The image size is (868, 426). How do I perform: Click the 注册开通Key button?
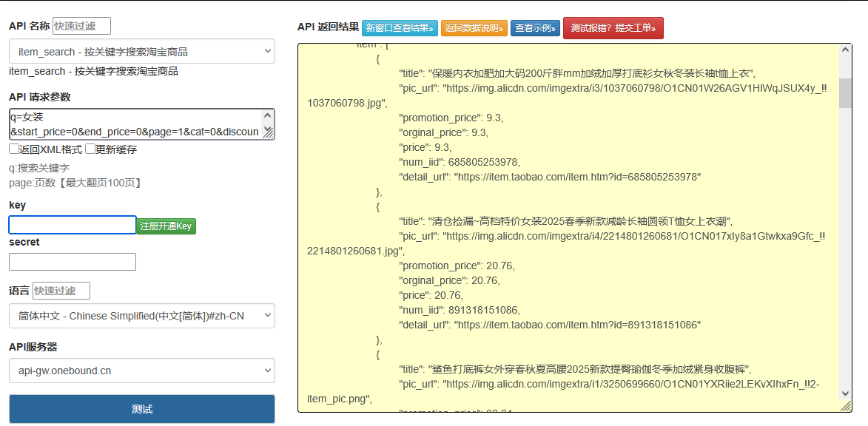(166, 226)
